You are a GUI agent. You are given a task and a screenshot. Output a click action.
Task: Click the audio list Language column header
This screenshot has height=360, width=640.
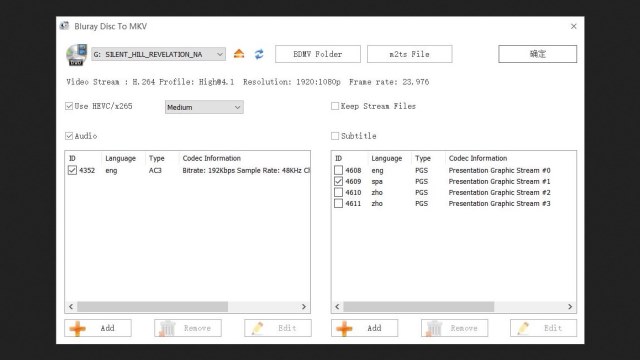point(120,158)
